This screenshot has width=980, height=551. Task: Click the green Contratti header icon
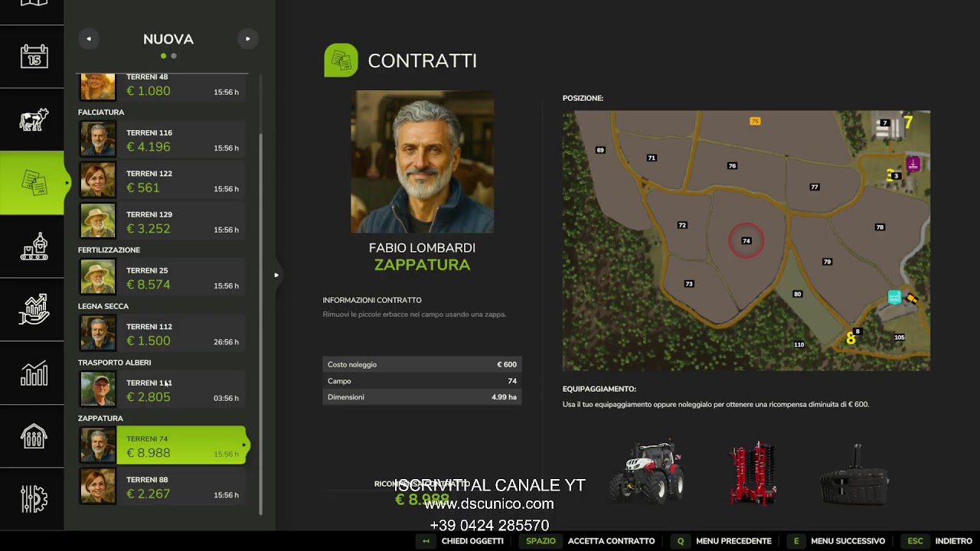[341, 60]
